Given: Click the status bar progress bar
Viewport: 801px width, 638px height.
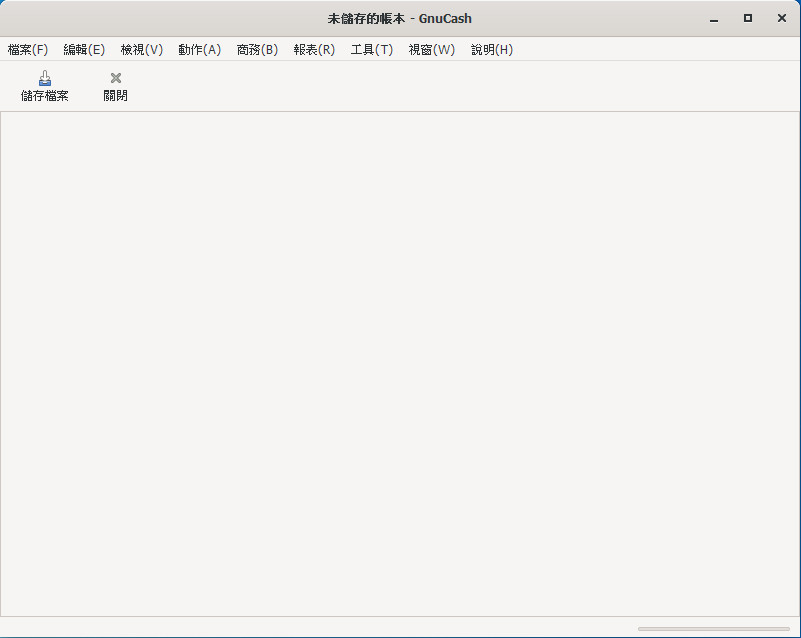Looking at the screenshot, I should pyautogui.click(x=714, y=629).
